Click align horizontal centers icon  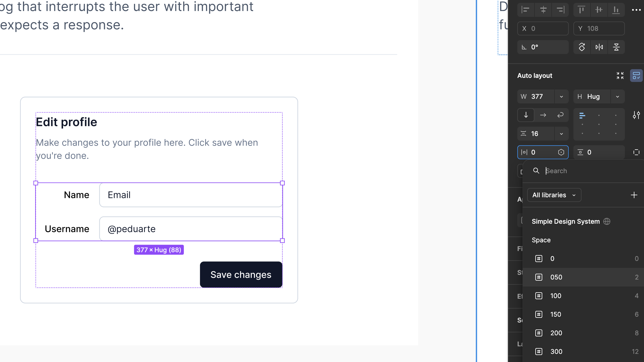543,10
